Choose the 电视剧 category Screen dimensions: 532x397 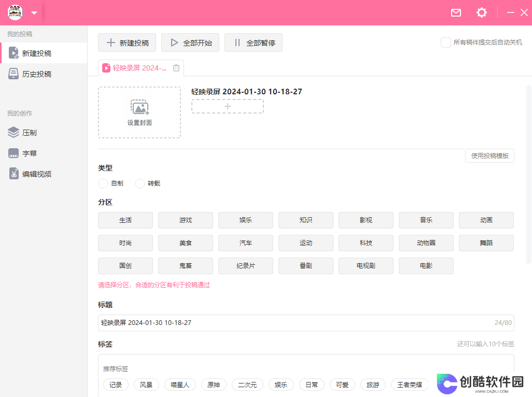[x=366, y=266]
